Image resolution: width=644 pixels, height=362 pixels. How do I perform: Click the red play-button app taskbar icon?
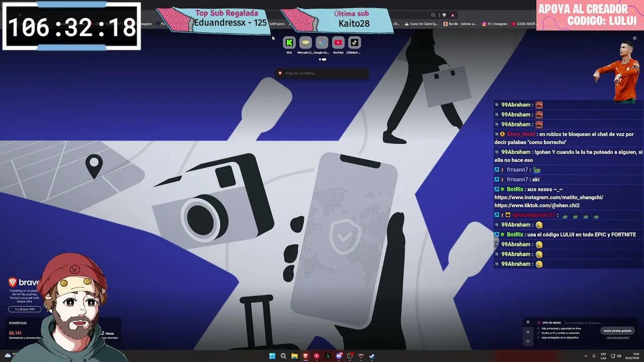pyautogui.click(x=316, y=356)
